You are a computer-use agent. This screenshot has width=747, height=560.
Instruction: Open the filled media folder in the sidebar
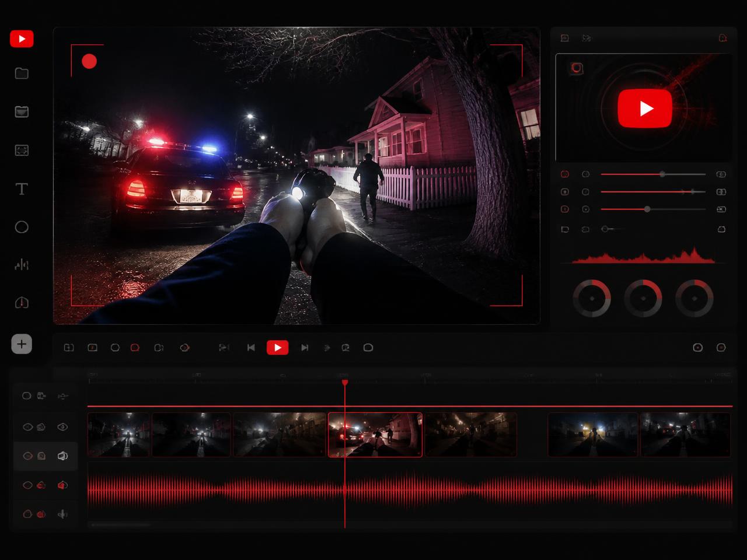point(22,111)
